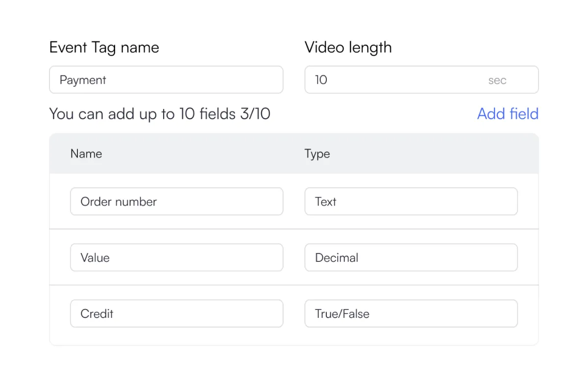Click the Value name field
The width and height of the screenshot is (588, 386).
coord(176,257)
